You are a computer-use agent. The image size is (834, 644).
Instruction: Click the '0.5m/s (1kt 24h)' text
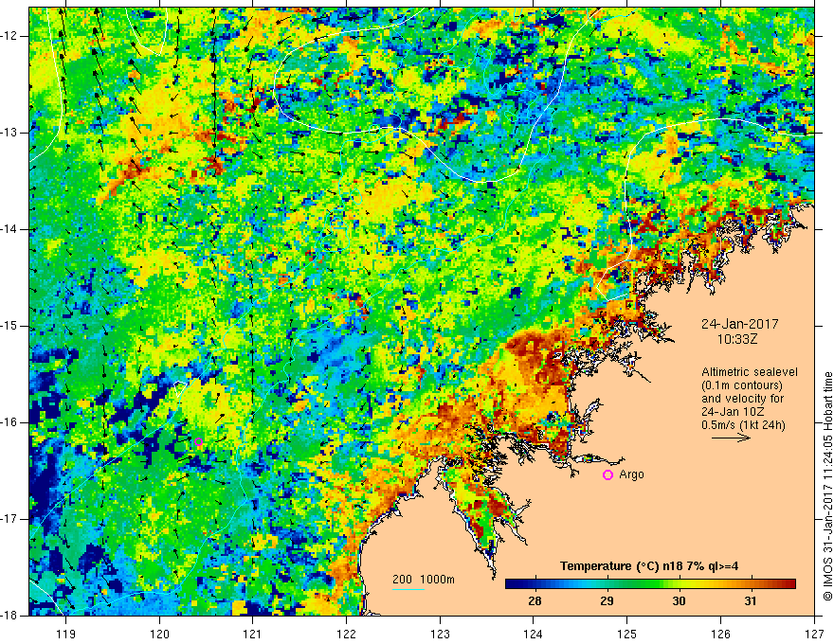(743, 424)
